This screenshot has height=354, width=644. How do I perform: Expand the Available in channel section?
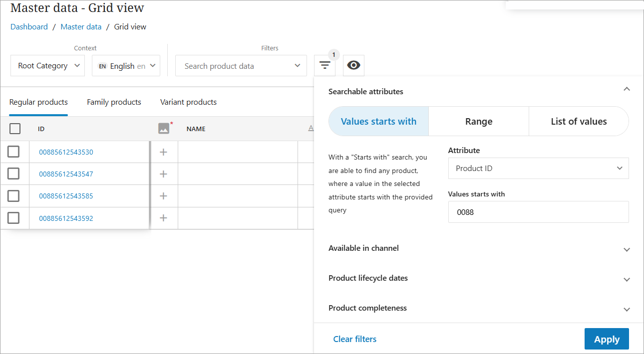[x=627, y=249]
